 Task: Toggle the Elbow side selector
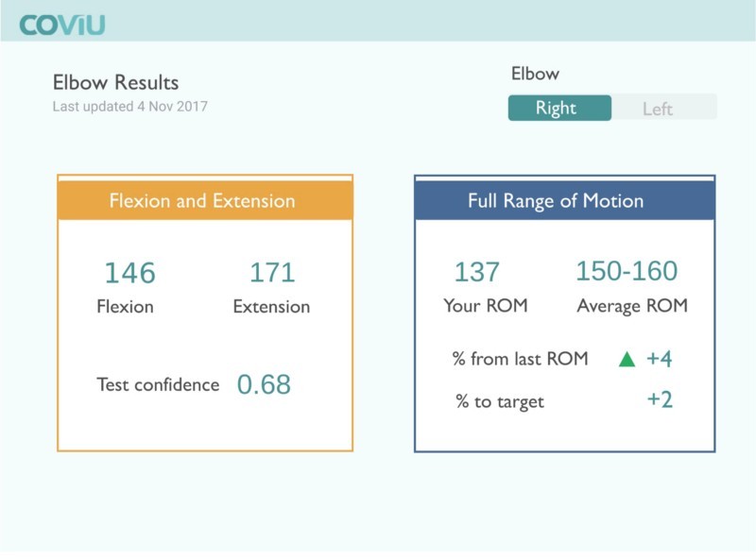610,108
